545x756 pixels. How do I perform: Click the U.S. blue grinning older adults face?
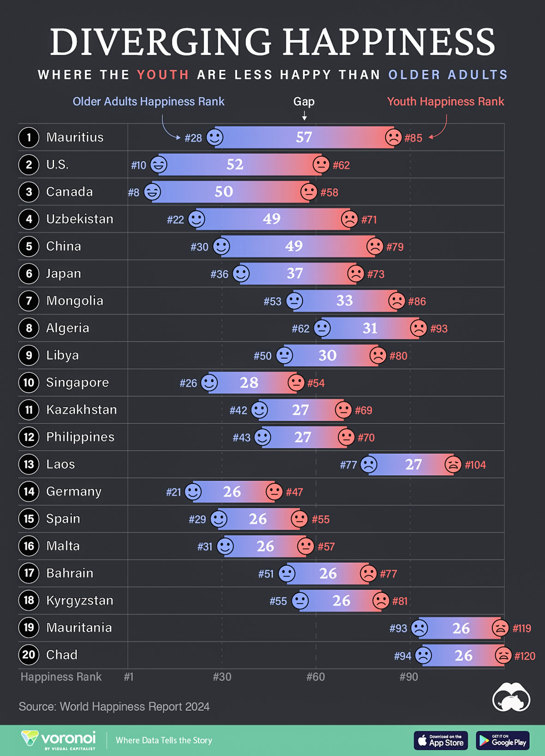tap(158, 165)
